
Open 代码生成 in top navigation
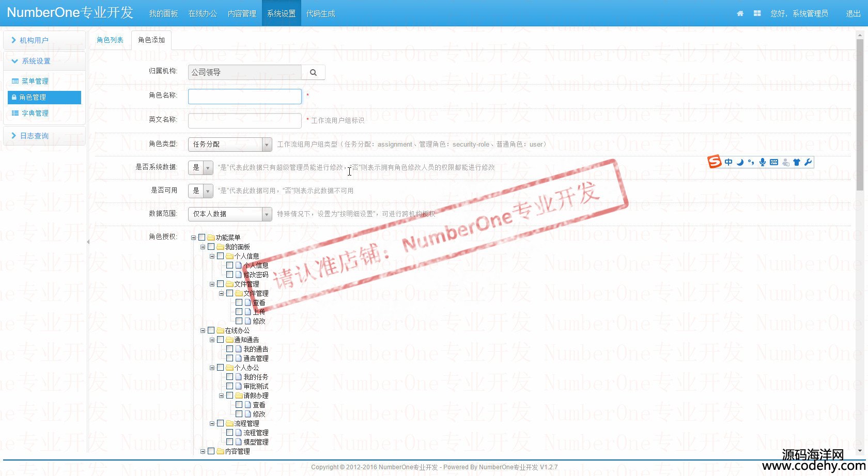[320, 13]
